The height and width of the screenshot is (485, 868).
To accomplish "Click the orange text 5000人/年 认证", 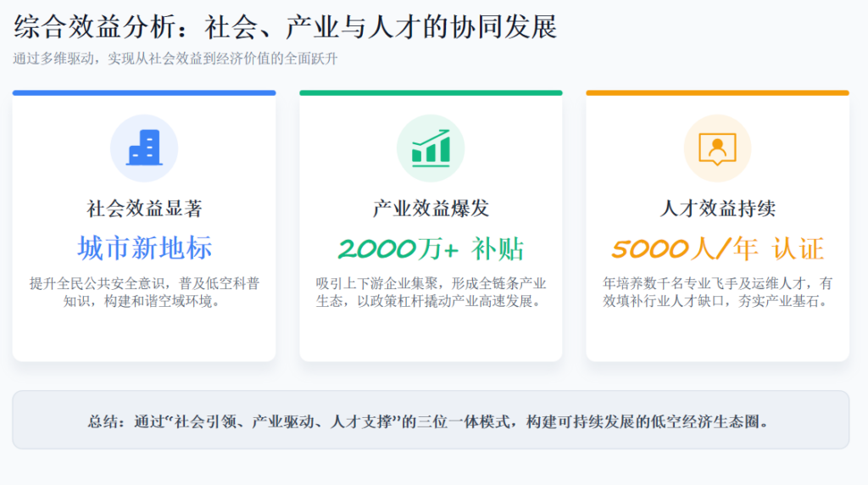I will coord(717,248).
